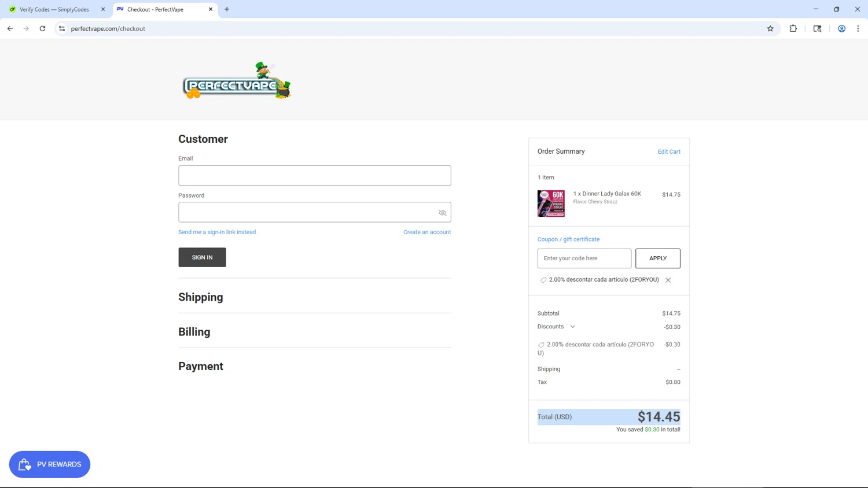This screenshot has height=488, width=868.
Task: Open a new browser tab
Action: [x=227, y=9]
